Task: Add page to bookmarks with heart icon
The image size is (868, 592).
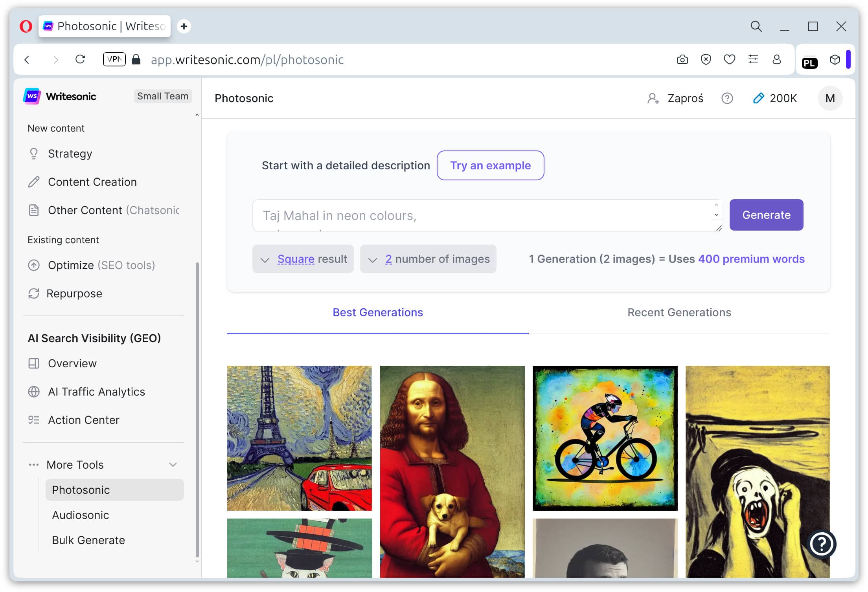Action: (729, 60)
